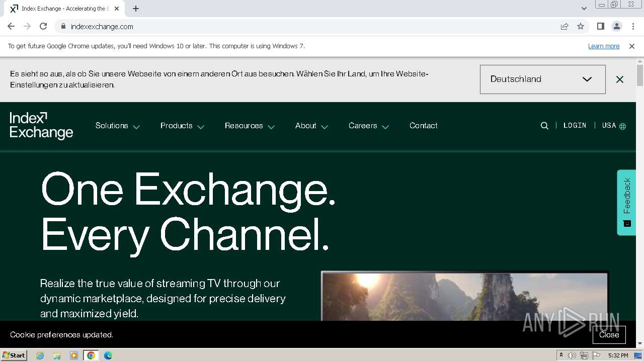Open network status in tray
Viewport: 644px width, 362px height.
click(584, 355)
